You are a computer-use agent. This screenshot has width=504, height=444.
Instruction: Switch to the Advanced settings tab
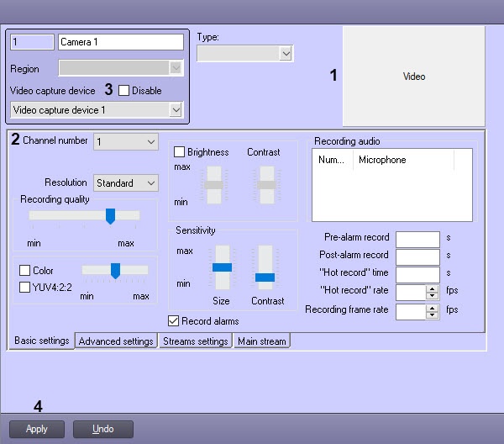pos(116,341)
